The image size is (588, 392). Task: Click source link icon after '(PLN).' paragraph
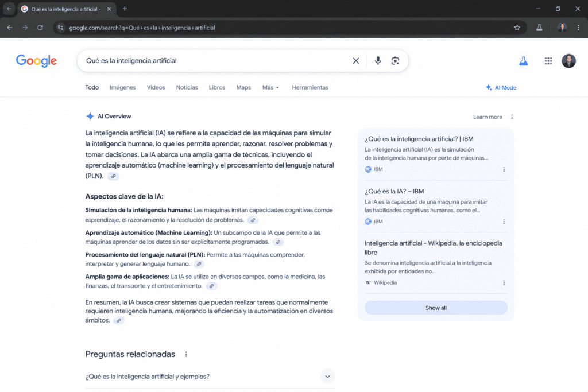pos(113,176)
